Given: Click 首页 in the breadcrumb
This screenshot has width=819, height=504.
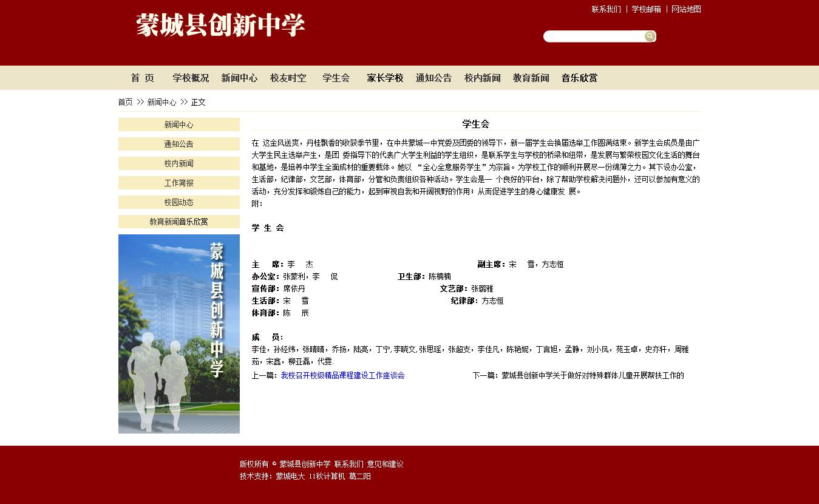Looking at the screenshot, I should 126,102.
